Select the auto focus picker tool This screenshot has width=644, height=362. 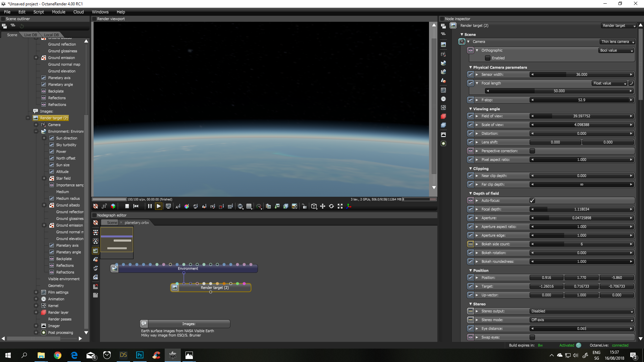coord(178,206)
